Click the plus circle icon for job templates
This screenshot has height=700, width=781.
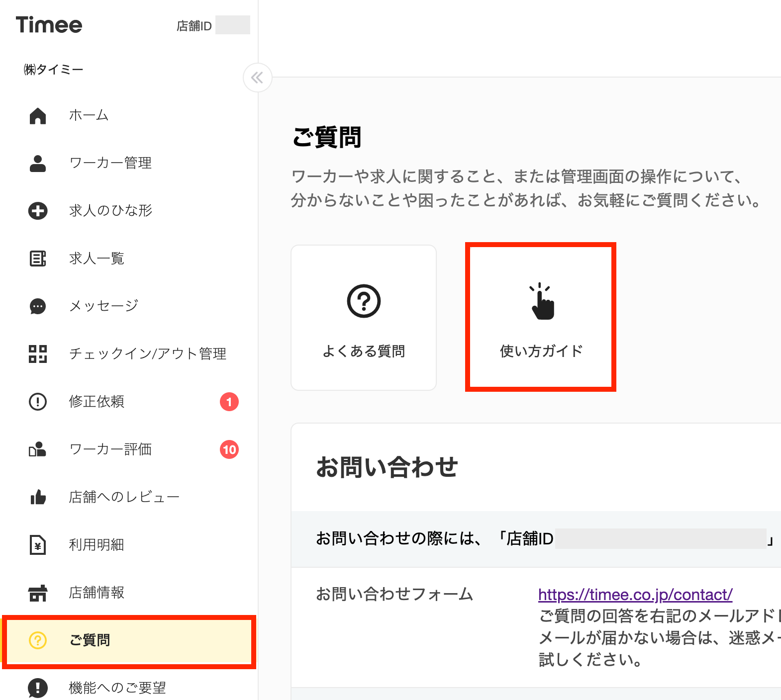pyautogui.click(x=38, y=211)
